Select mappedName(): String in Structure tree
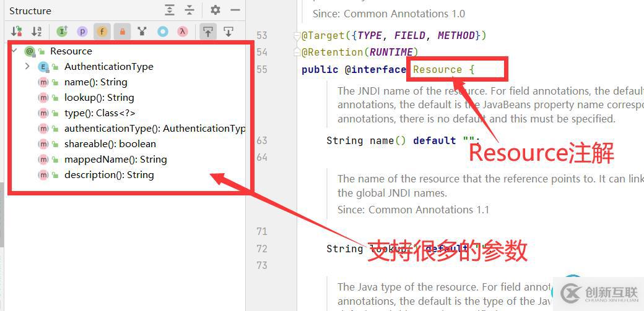644x311 pixels. coord(115,160)
